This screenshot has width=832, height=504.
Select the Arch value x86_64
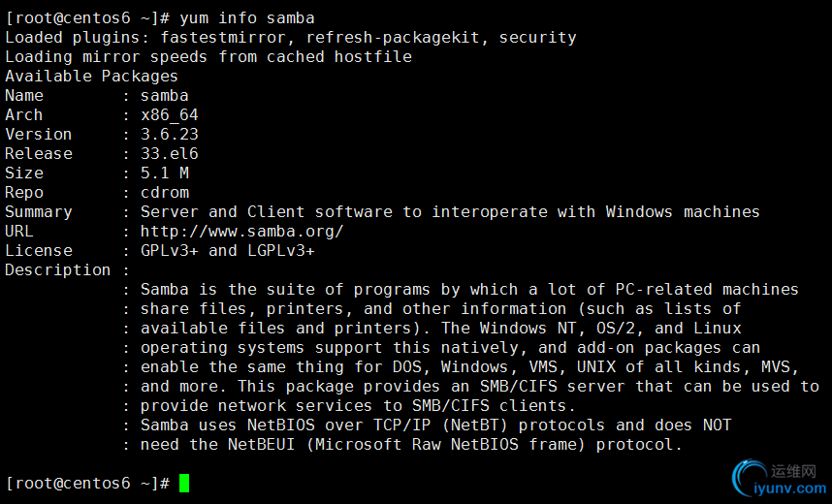(x=170, y=115)
